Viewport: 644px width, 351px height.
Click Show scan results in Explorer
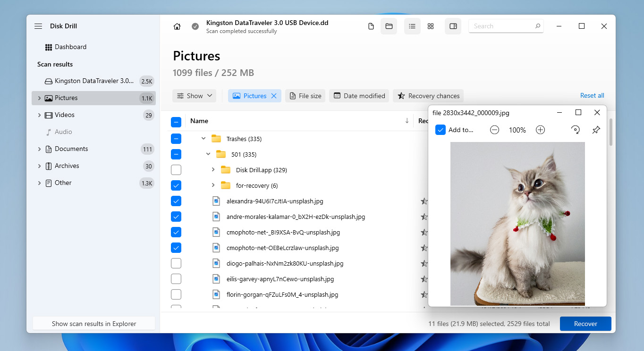94,324
